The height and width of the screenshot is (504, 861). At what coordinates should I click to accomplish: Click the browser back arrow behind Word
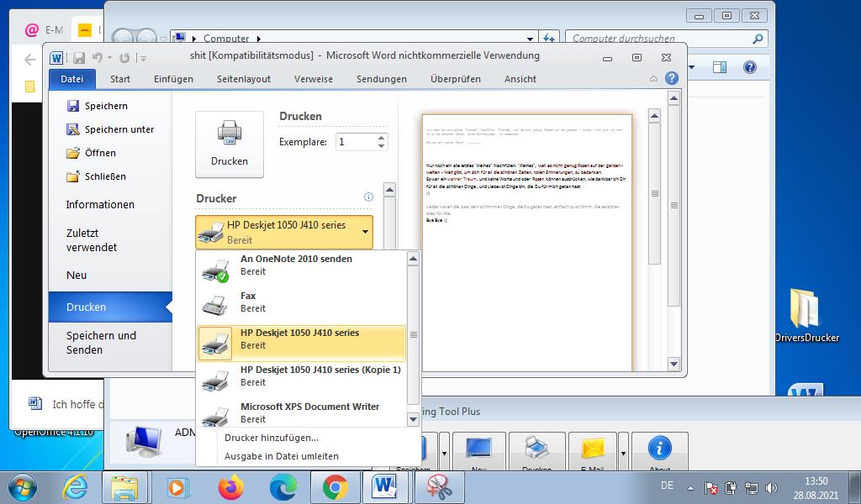tap(30, 59)
